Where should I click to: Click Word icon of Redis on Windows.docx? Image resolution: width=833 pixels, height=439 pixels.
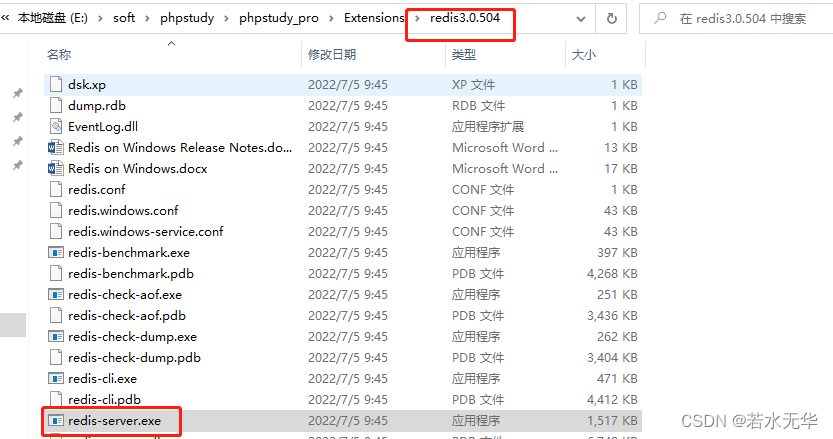(56, 168)
